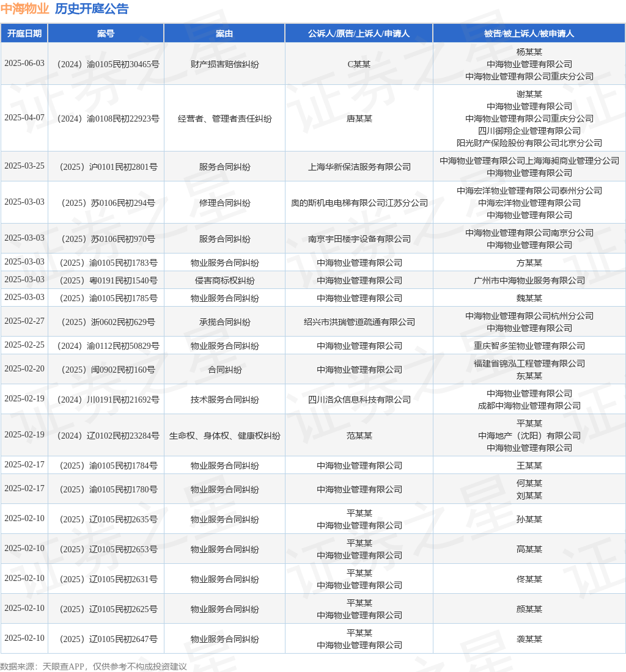Image resolution: width=626 pixels, height=672 pixels.
Task: Click the 数据来源 天眼查APP footer note
Action: (94, 667)
